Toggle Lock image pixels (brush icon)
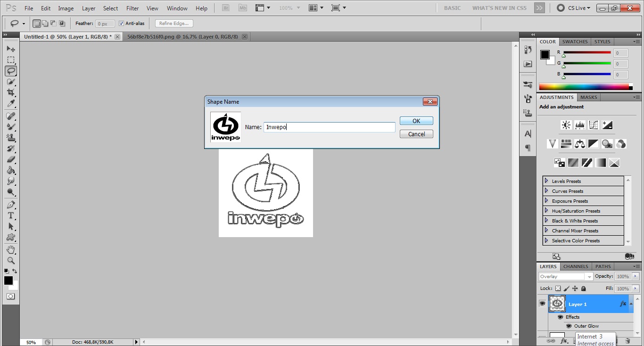 pyautogui.click(x=567, y=288)
